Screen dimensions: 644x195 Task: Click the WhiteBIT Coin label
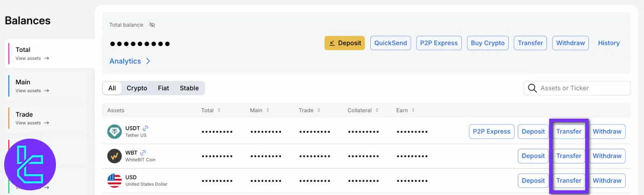(x=141, y=160)
